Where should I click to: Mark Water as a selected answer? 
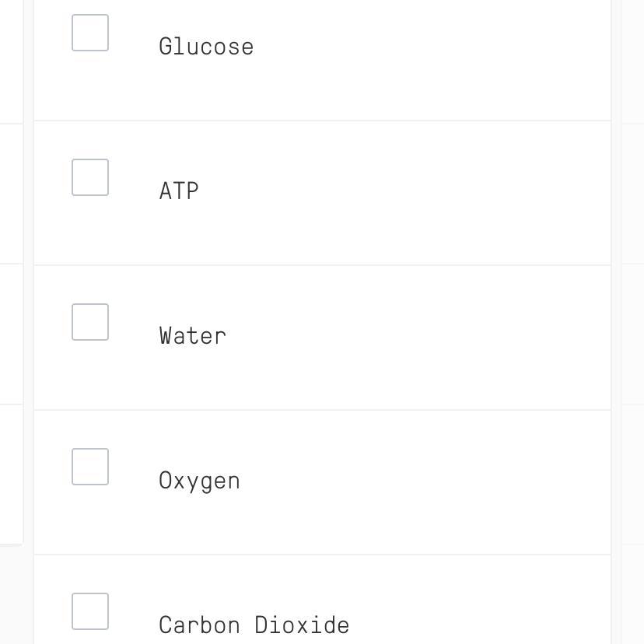point(90,322)
